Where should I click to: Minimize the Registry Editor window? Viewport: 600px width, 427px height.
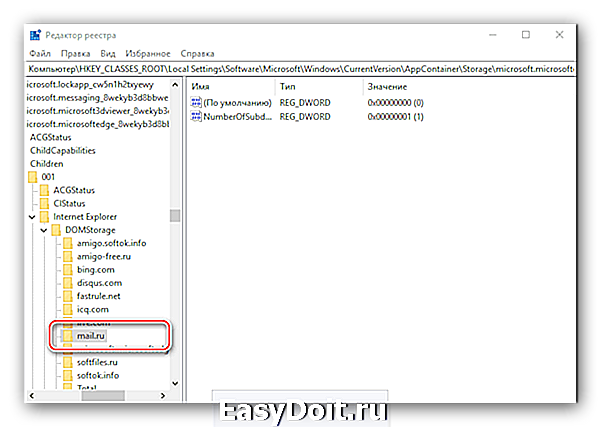click(492, 35)
